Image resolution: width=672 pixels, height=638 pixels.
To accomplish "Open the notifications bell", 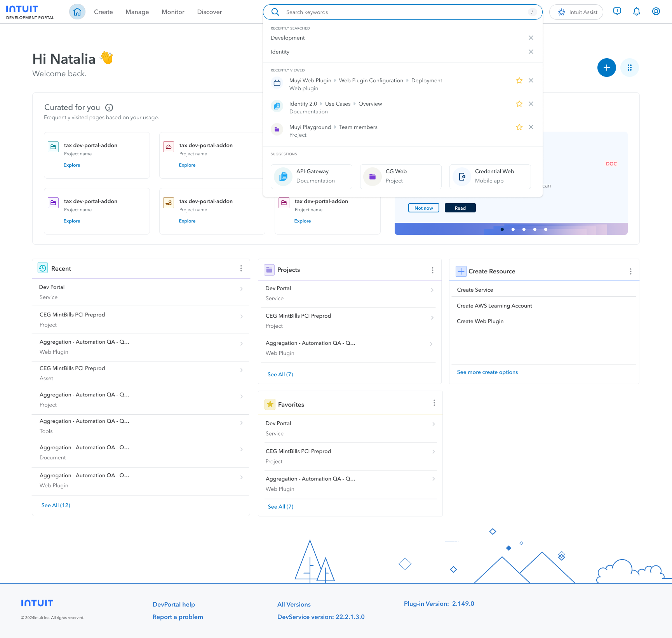I will coord(636,12).
